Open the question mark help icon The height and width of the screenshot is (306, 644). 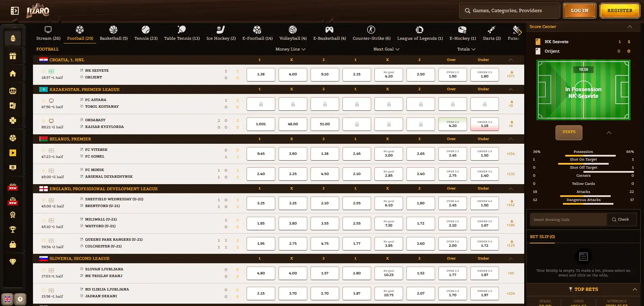20,299
